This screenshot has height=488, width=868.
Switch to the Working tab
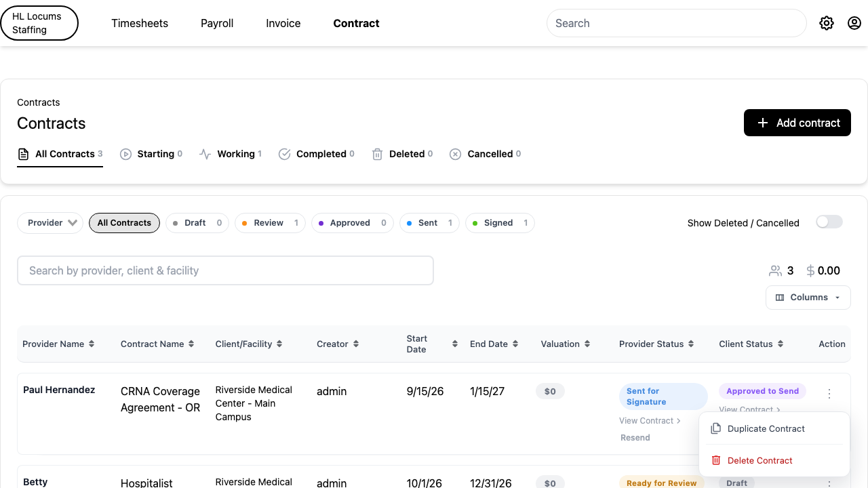(x=231, y=154)
